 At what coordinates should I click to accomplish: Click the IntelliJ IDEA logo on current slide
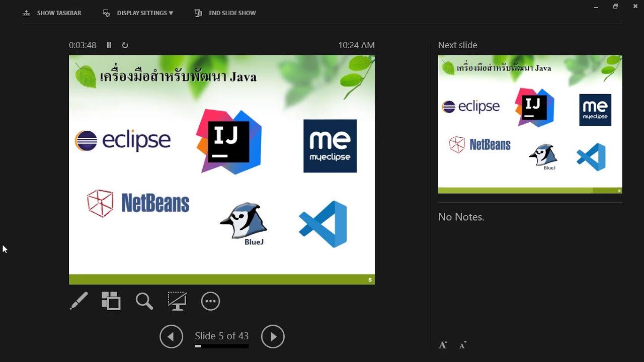229,142
